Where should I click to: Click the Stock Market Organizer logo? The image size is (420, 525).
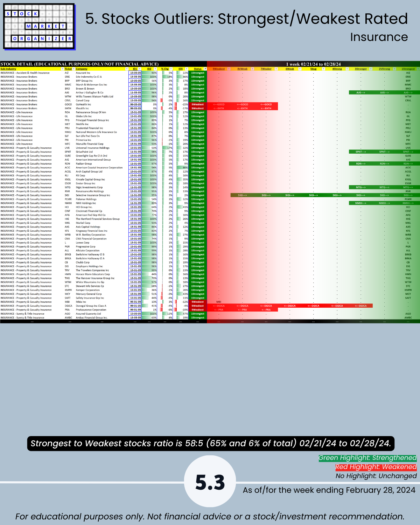click(39, 27)
